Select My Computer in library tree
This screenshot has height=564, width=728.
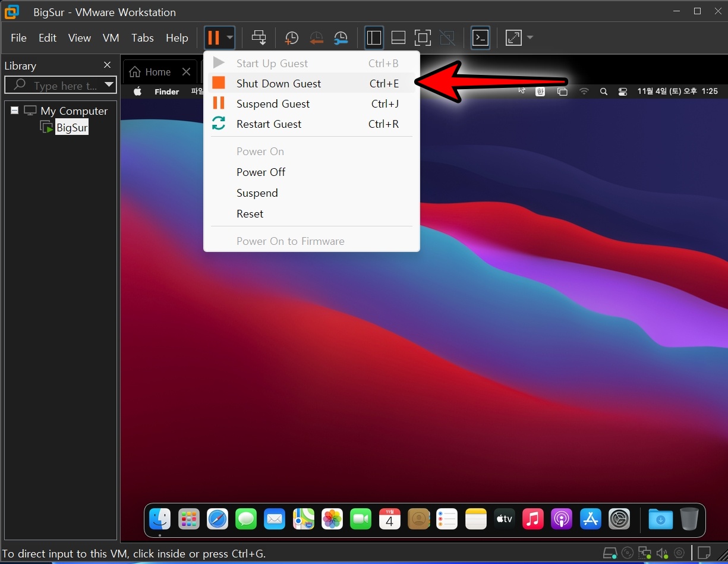click(74, 111)
